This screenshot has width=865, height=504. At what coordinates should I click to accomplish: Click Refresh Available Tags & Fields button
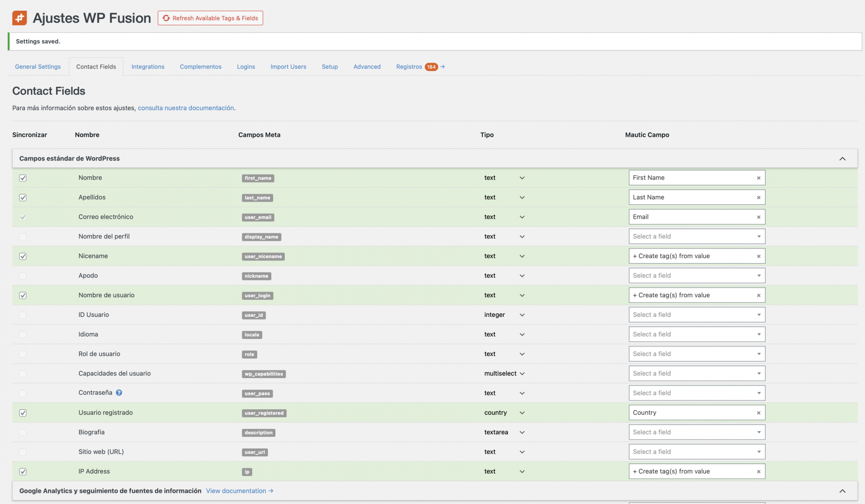tap(211, 18)
